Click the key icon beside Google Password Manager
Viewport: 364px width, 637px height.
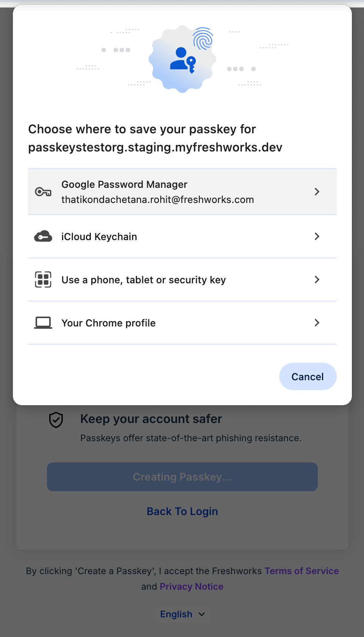tap(43, 192)
